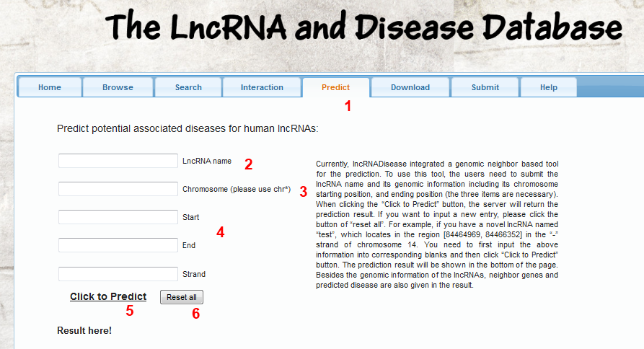Open the Home tab
Image resolution: width=644 pixels, height=349 pixels.
click(49, 87)
